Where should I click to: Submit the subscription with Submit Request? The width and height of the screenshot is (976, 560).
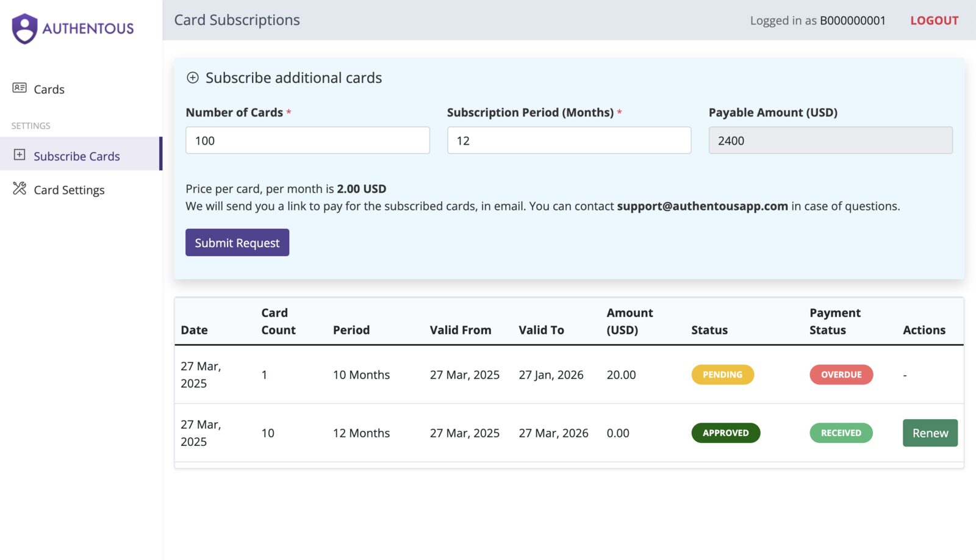point(237,243)
